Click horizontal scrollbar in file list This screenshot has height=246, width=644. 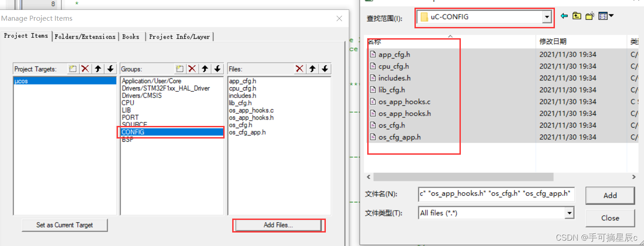(x=463, y=177)
